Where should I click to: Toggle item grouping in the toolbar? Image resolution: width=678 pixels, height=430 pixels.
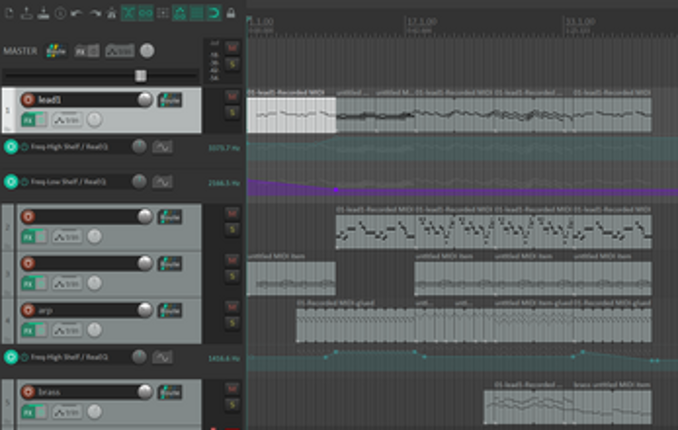tap(145, 13)
